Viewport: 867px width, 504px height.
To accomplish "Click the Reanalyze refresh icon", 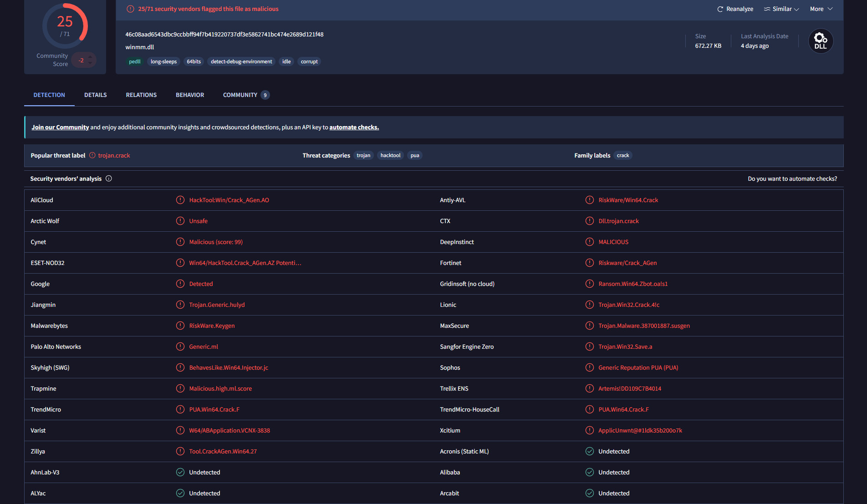I will [720, 9].
